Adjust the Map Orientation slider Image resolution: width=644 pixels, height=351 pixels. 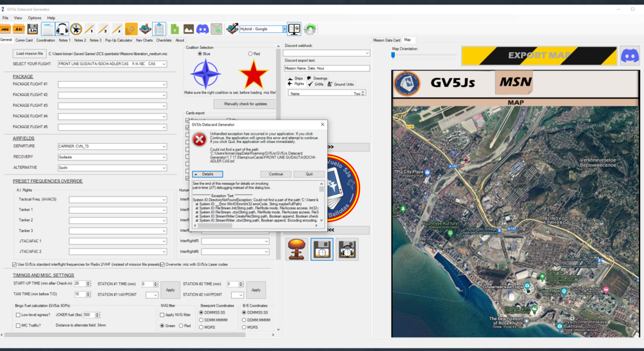click(393, 55)
